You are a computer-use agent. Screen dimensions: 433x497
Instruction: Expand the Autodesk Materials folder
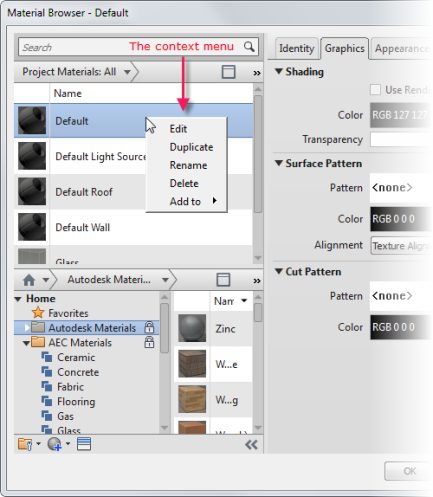click(27, 328)
